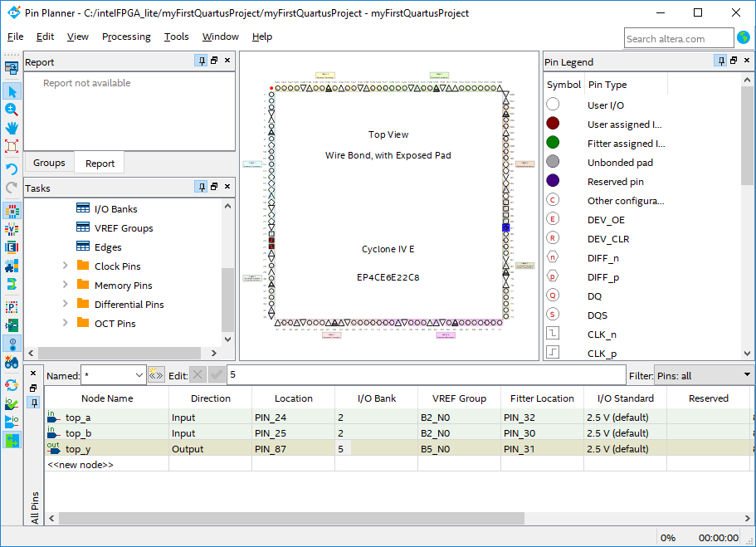Image resolution: width=756 pixels, height=547 pixels.
Task: Click the window layout icon atop toolbar
Action: 12,68
